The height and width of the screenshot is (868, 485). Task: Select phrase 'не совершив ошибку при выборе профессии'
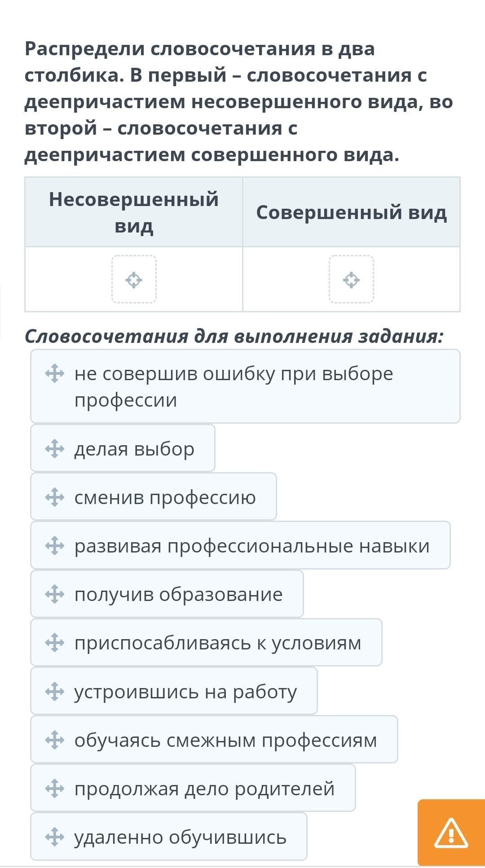(234, 386)
